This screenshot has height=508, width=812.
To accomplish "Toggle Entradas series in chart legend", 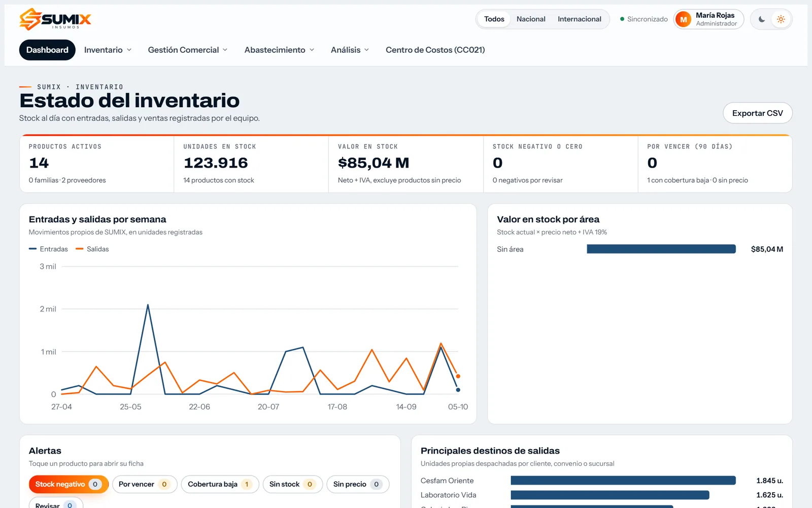I will click(x=48, y=249).
